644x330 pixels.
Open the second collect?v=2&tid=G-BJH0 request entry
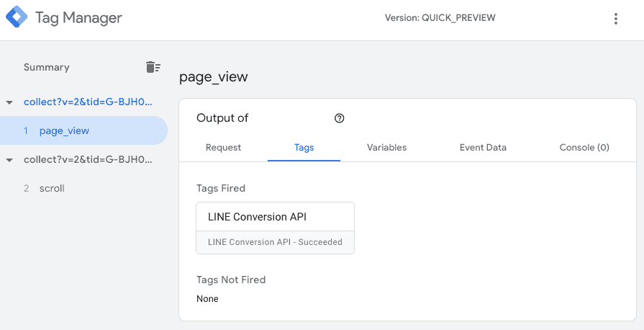click(88, 160)
